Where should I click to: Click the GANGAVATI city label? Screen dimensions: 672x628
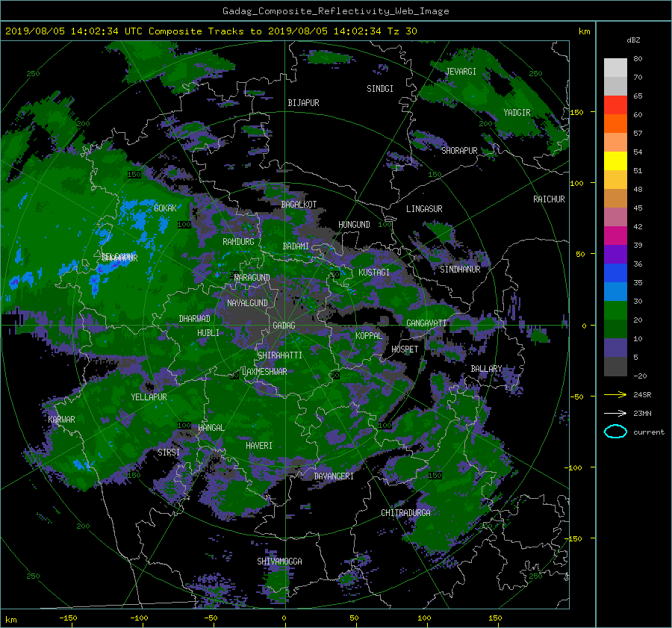point(426,323)
